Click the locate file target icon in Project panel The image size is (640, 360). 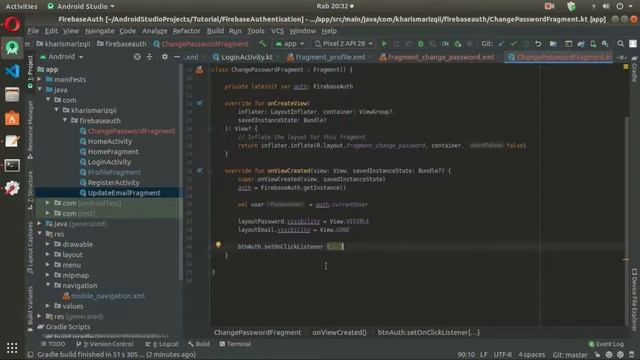(x=137, y=57)
